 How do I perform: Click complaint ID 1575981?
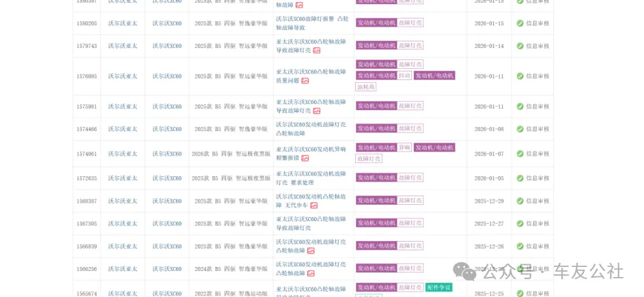[87, 106]
